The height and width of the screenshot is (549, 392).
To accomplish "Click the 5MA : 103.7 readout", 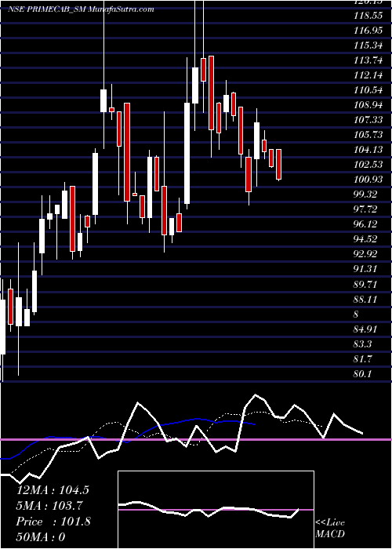I will coord(50,506).
